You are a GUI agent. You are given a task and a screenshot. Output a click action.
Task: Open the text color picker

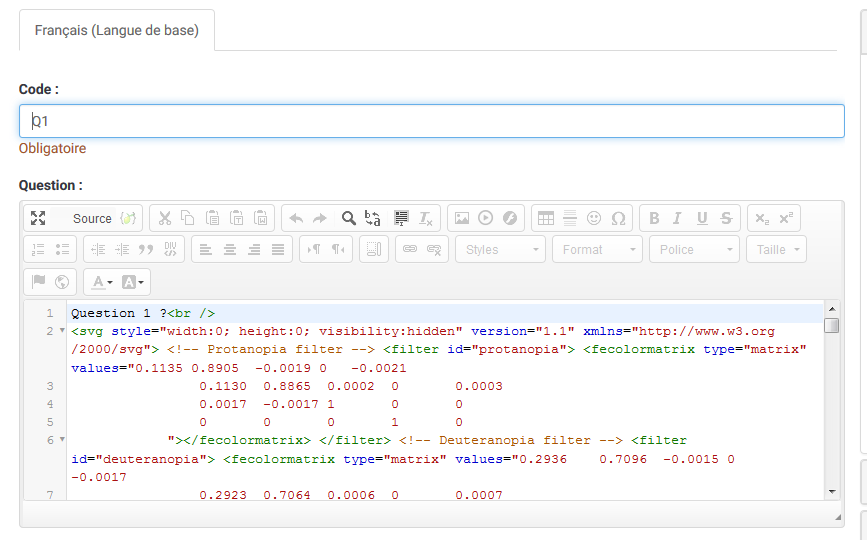tap(101, 282)
